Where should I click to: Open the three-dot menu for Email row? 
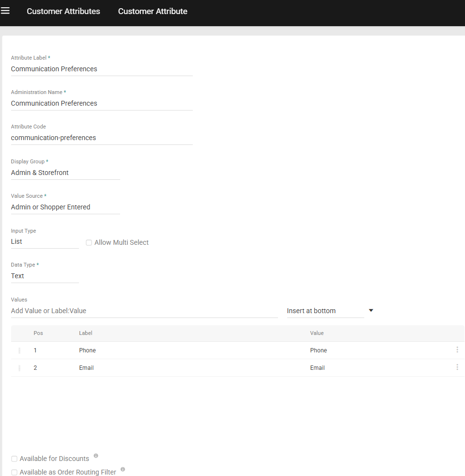457,367
